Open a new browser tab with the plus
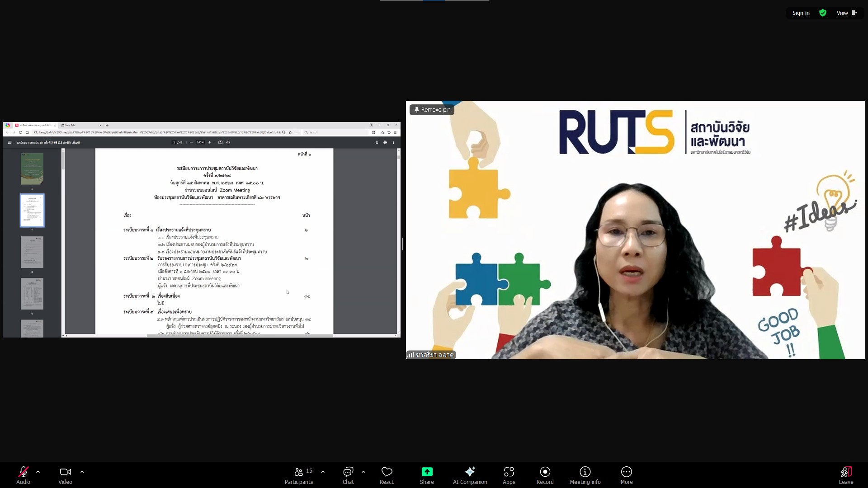Viewport: 868px width, 488px height. 107,125
